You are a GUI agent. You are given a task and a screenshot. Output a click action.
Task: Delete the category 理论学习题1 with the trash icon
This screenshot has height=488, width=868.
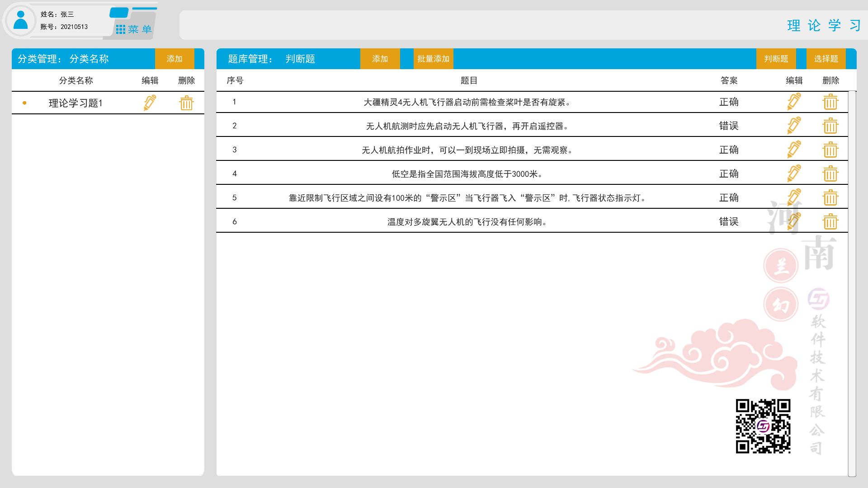(186, 103)
